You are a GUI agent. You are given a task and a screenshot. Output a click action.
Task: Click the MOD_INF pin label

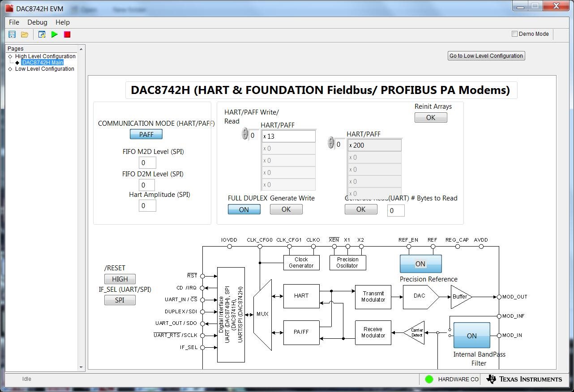(513, 316)
